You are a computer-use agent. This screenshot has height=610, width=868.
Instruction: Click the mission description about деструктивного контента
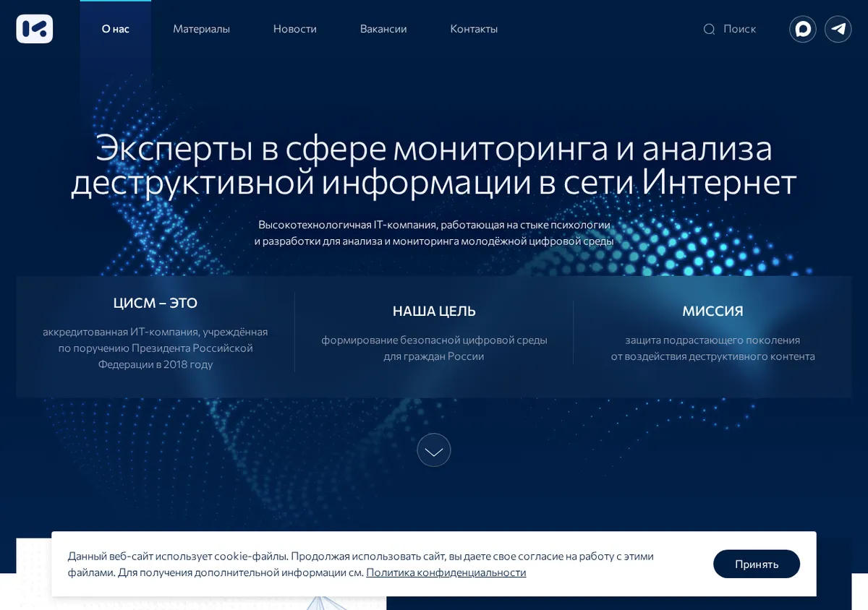click(712, 348)
